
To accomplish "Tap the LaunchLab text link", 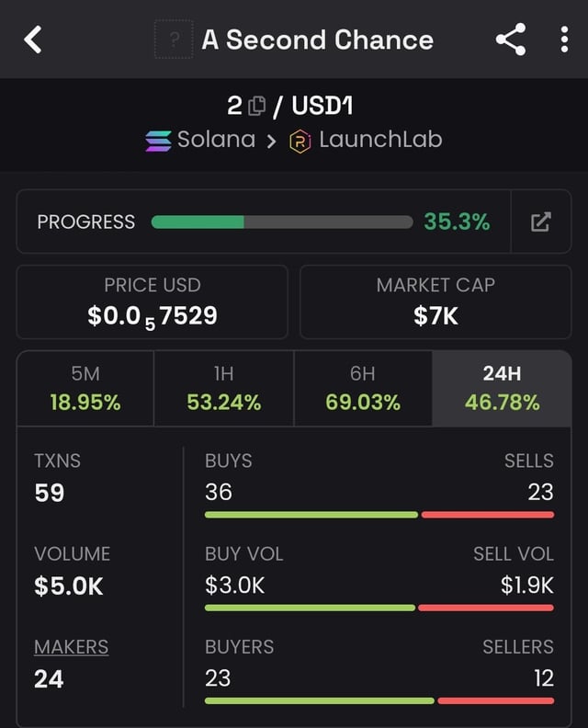I will [380, 140].
